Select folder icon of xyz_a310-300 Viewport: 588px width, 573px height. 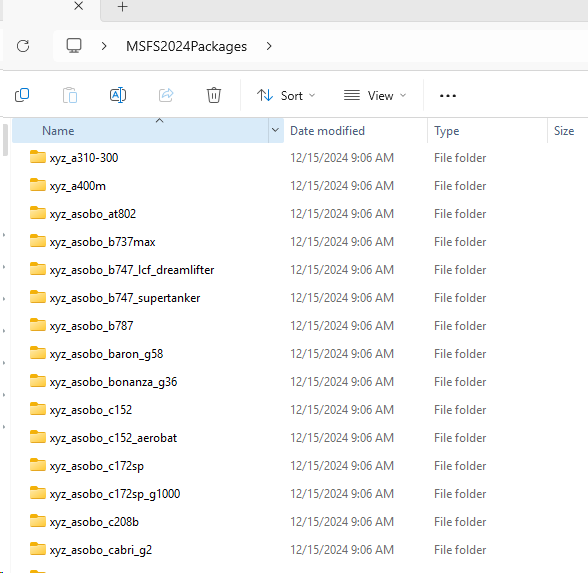[x=38, y=157]
